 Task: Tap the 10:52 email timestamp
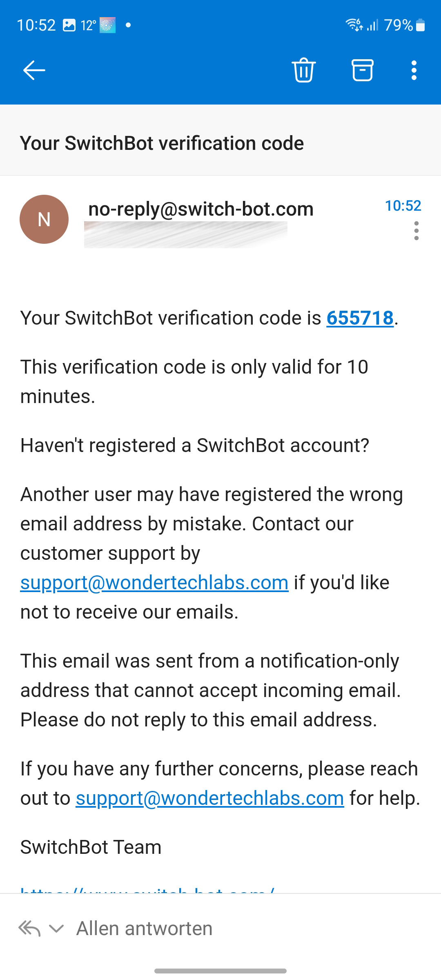[403, 205]
